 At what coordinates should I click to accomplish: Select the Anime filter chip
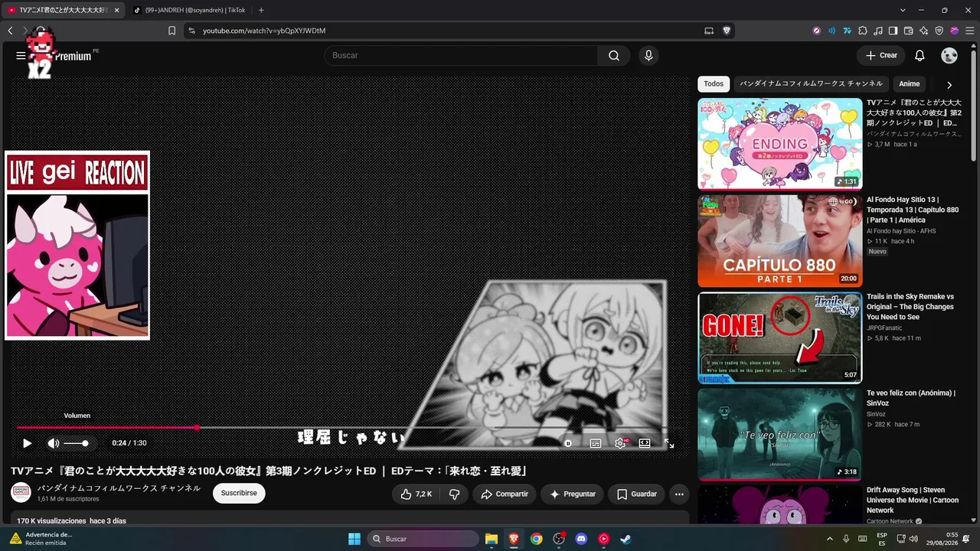click(x=910, y=84)
